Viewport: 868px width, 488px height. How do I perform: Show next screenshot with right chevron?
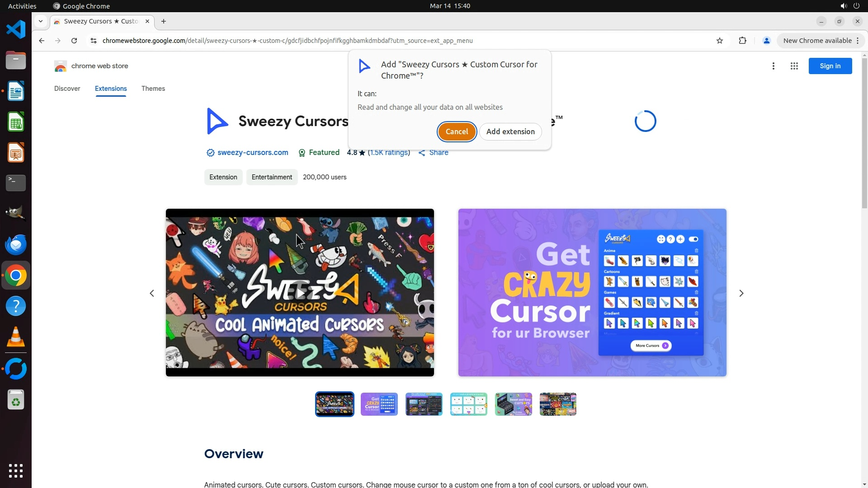pyautogui.click(x=741, y=293)
